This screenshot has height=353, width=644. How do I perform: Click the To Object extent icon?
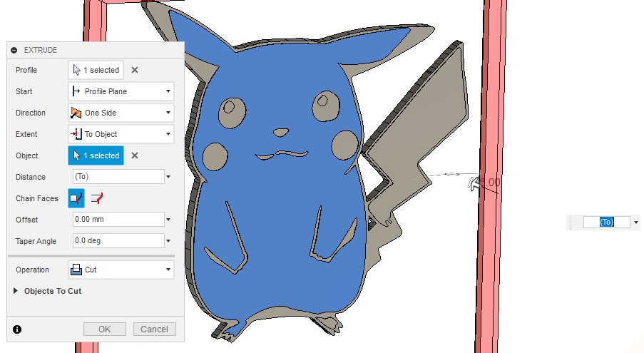coord(76,134)
